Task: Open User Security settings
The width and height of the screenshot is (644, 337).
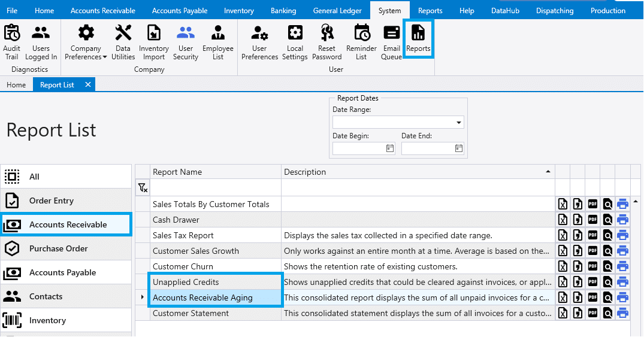Action: [x=186, y=42]
